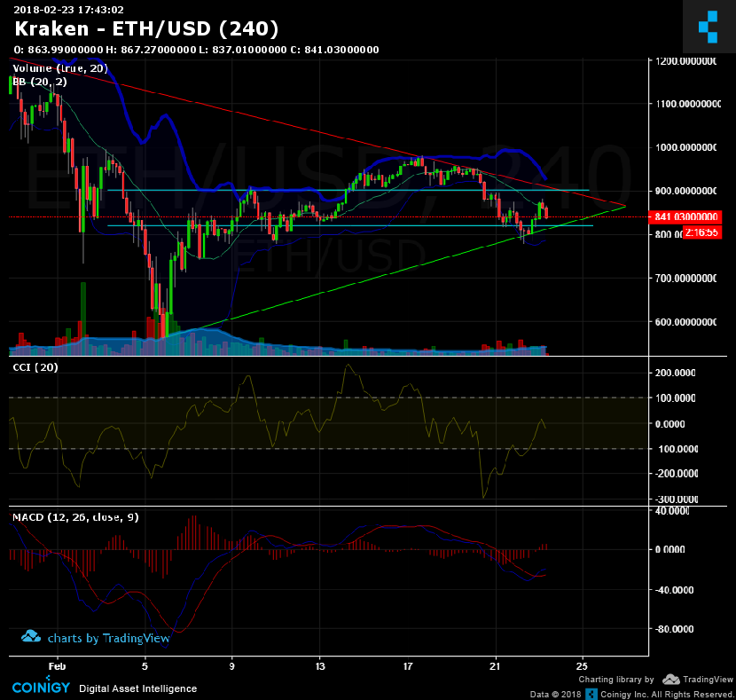Click the 'Volume (true, 20)' indicator label
Screen dimensions: 736x700
(x=60, y=68)
